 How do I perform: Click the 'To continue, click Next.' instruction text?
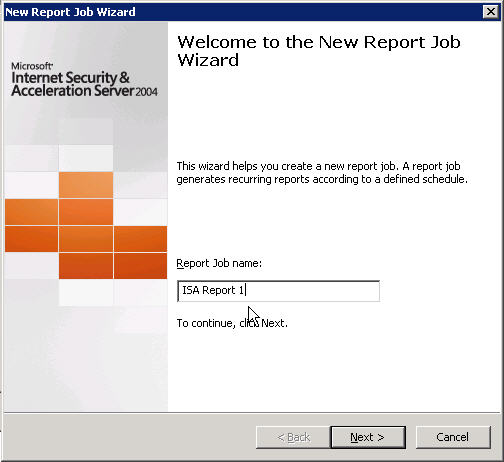coord(232,323)
